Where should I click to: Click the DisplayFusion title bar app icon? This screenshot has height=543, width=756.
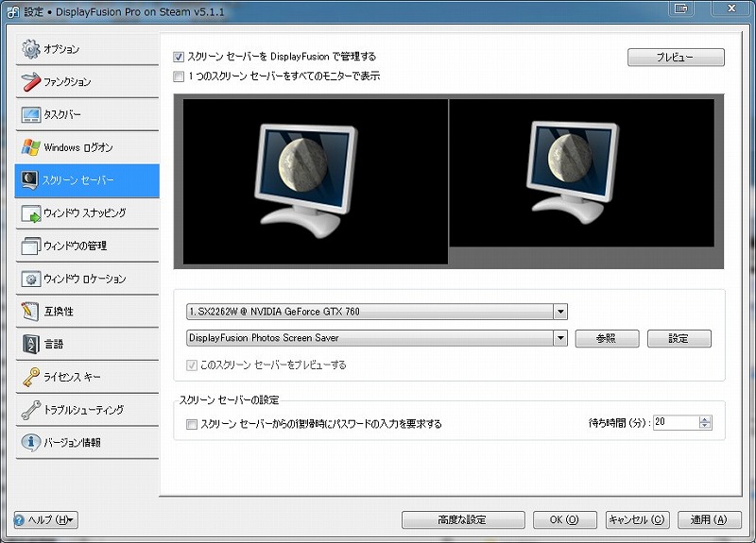13,12
